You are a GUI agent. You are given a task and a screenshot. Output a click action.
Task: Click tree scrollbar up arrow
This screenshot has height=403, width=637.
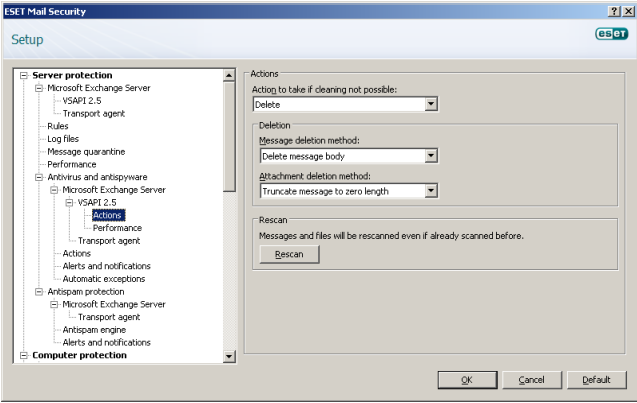click(229, 76)
